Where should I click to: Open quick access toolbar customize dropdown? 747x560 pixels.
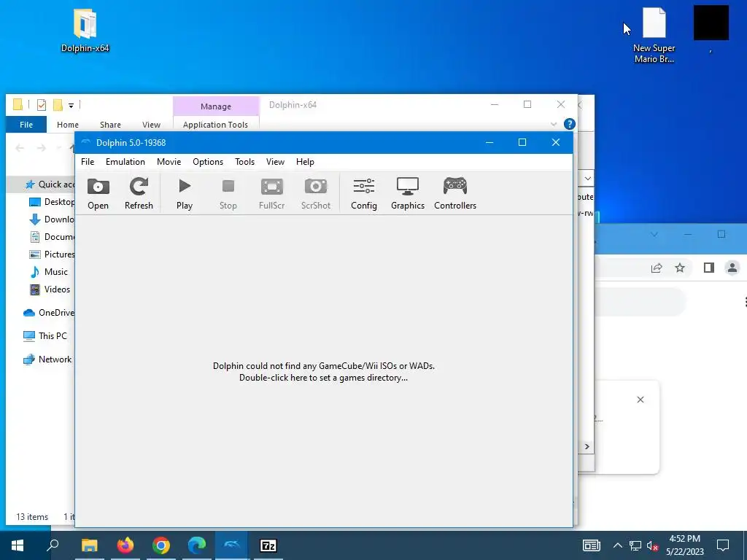pos(71,106)
